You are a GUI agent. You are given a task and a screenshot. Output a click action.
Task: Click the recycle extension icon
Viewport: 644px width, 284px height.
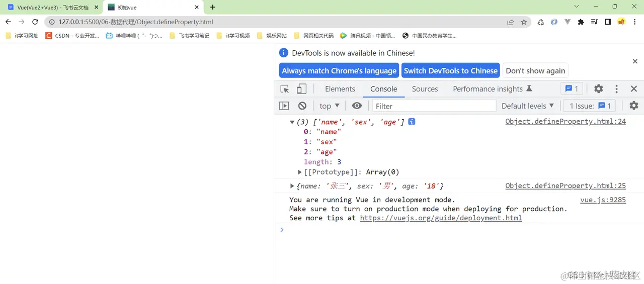point(541,22)
